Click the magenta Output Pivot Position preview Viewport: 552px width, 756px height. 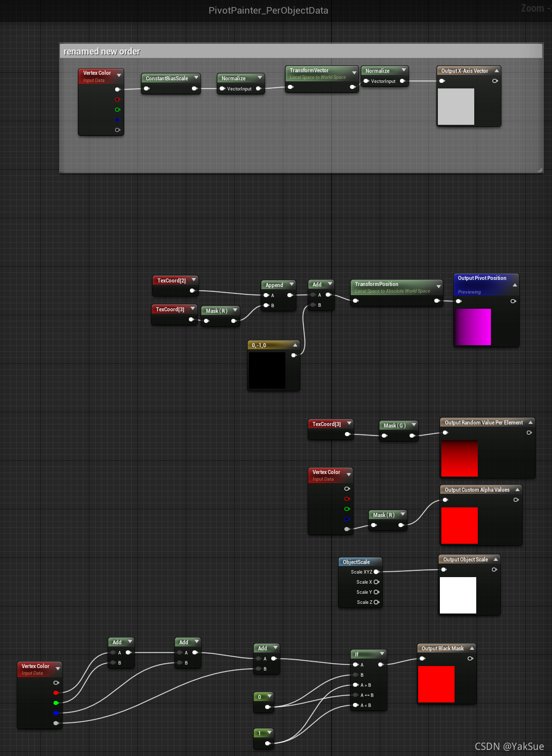pos(473,327)
